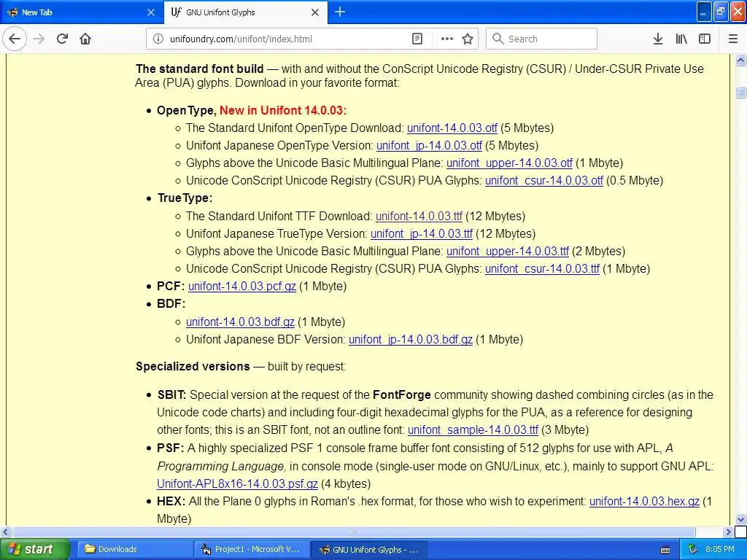Open Unifont-APL8x16-14.0.03.psf.gz link
This screenshot has width=747, height=560.
pos(237,484)
